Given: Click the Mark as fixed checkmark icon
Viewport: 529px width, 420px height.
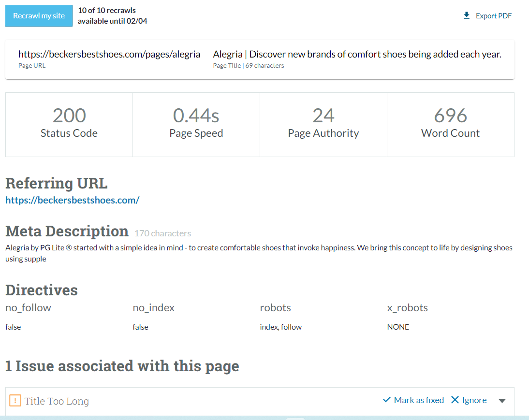Looking at the screenshot, I should point(386,400).
